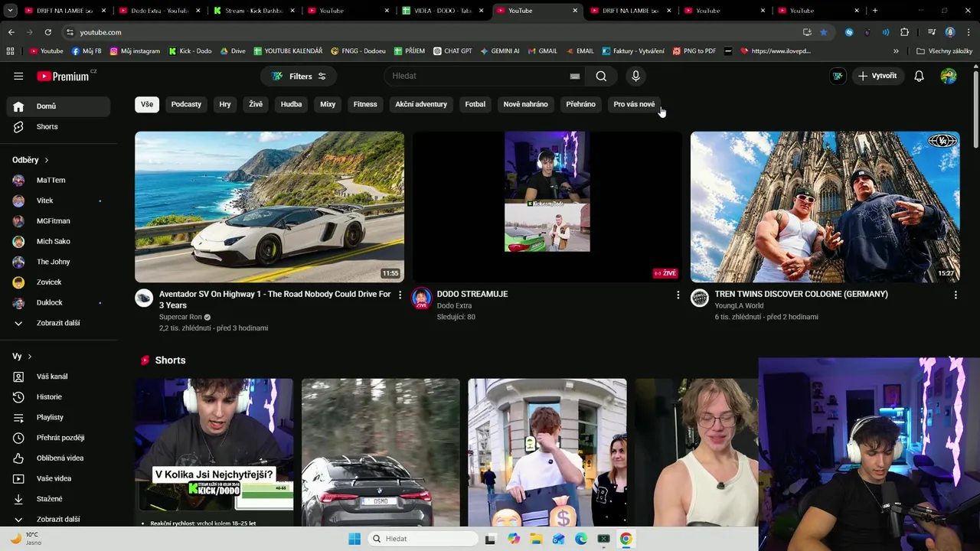Click the magnifier search button

click(601, 76)
